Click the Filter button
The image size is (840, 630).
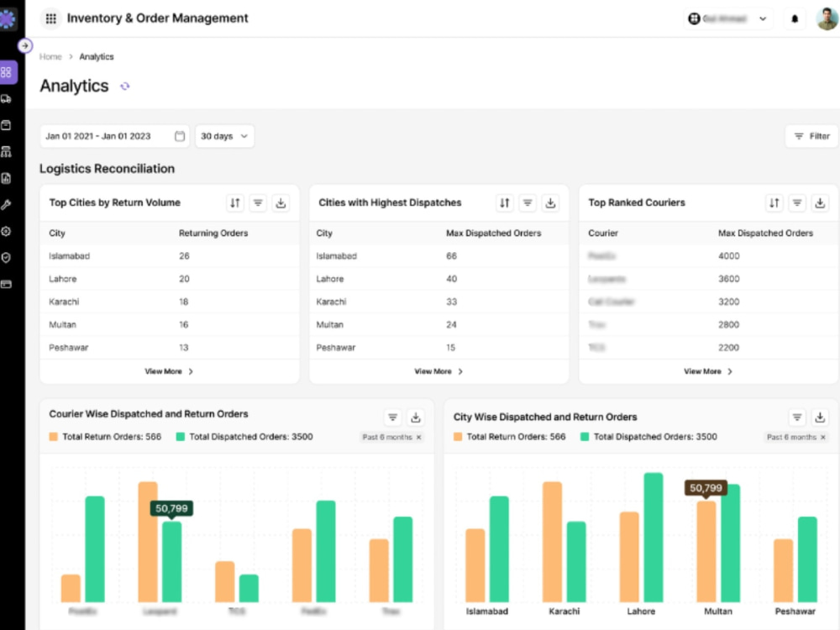point(812,136)
